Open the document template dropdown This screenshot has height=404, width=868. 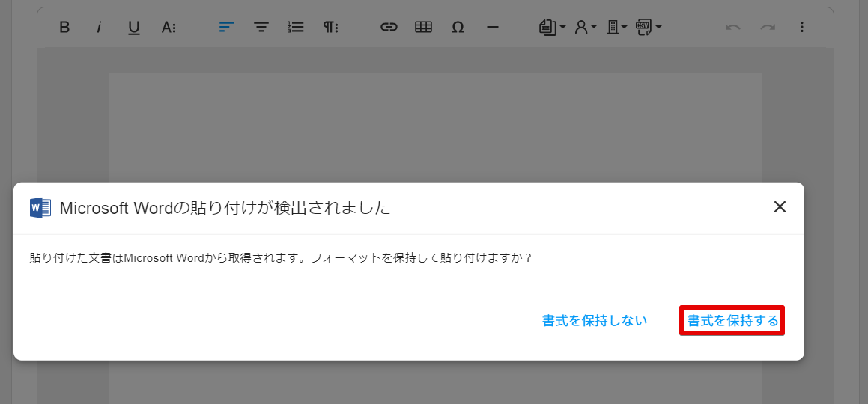pos(552,27)
